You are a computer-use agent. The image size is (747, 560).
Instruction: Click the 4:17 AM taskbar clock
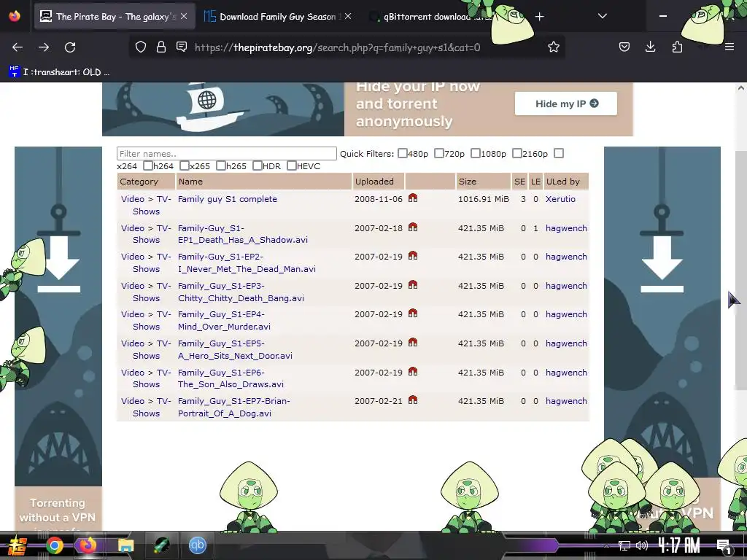tap(679, 545)
